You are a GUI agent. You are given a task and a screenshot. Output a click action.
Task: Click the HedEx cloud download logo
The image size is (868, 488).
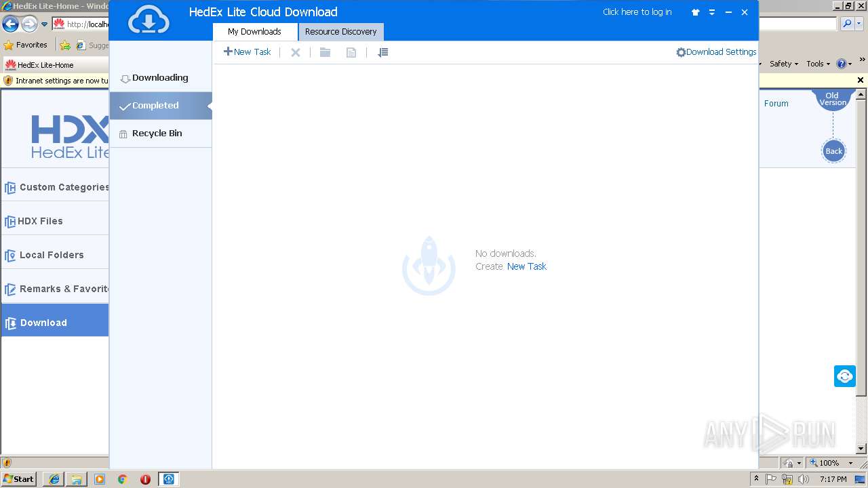(x=149, y=19)
